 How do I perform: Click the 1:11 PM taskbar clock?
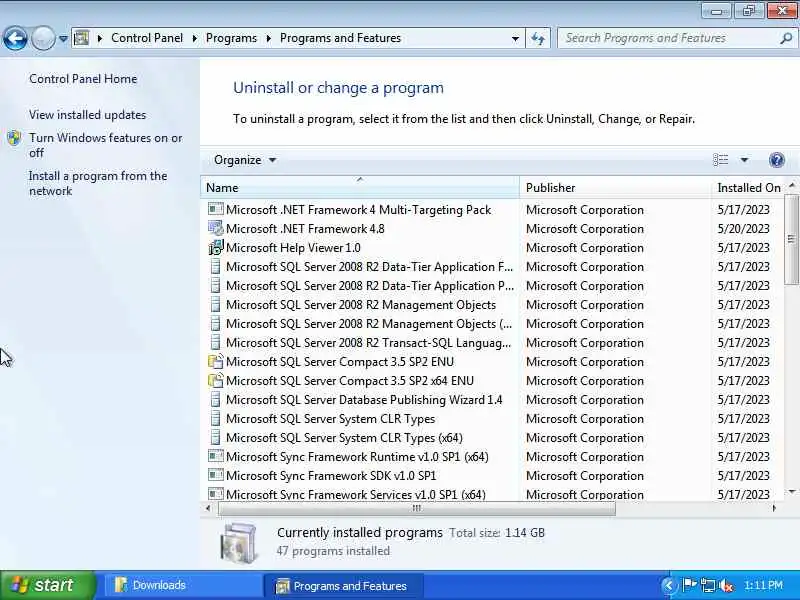(x=763, y=585)
